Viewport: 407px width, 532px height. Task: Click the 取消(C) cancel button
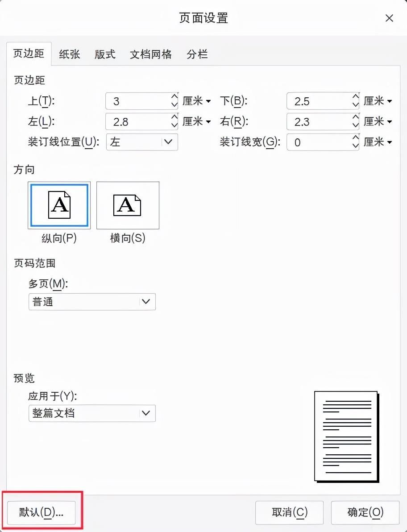pyautogui.click(x=289, y=512)
